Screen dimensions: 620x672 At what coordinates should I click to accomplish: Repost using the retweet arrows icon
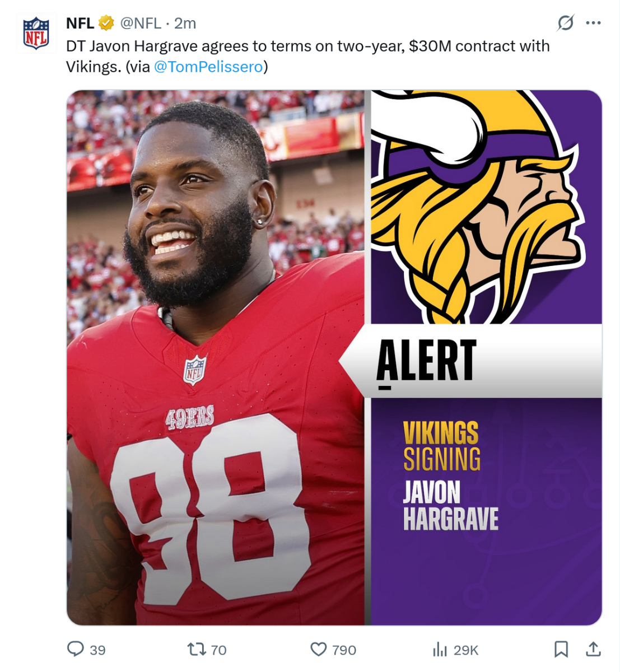click(196, 649)
